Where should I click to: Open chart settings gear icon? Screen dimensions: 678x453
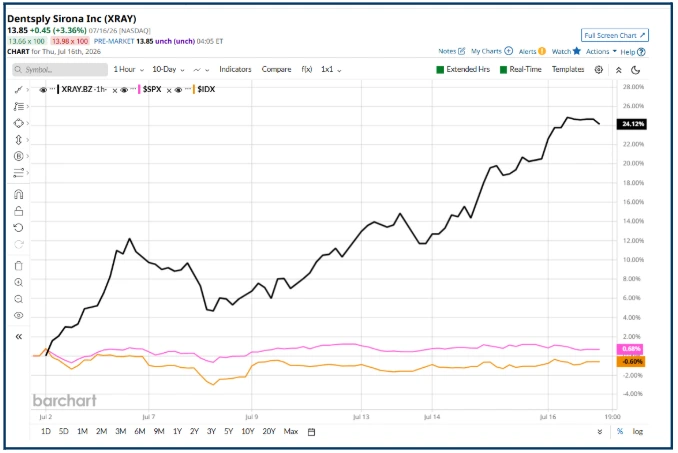point(598,70)
